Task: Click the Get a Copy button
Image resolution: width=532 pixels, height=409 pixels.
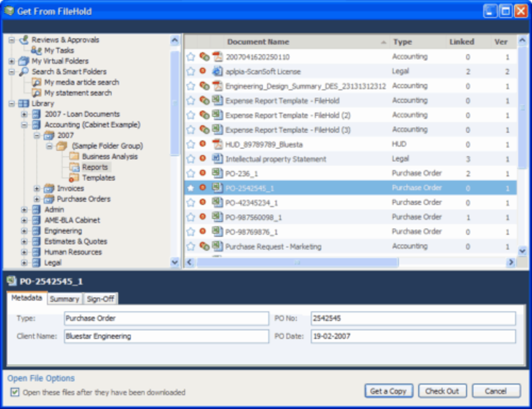Action: [388, 391]
